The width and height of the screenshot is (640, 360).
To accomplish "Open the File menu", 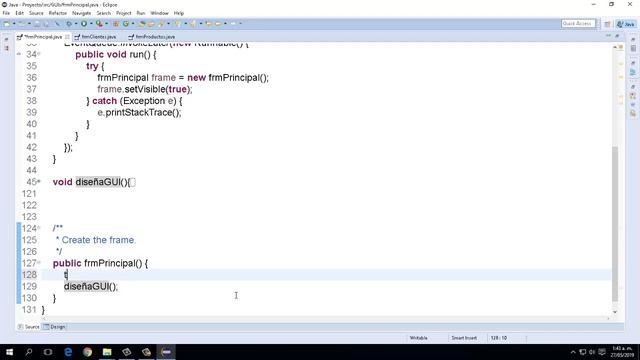I will pos(6,13).
